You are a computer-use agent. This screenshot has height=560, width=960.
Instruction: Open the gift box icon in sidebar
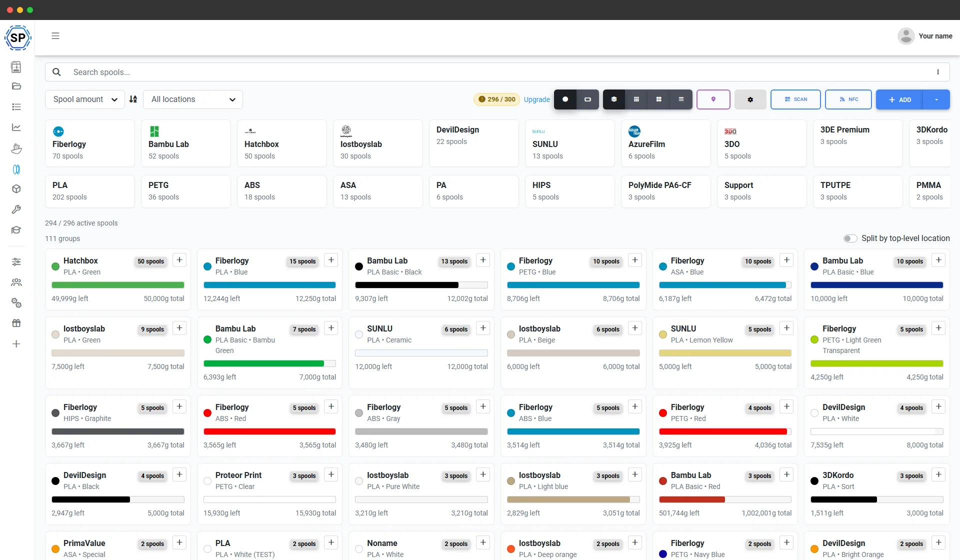click(x=16, y=323)
